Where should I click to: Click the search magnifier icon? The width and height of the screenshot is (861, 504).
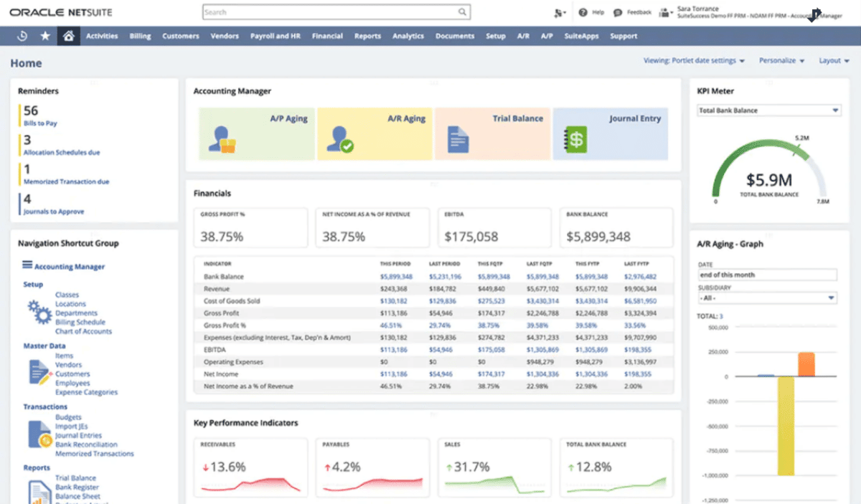coord(461,12)
